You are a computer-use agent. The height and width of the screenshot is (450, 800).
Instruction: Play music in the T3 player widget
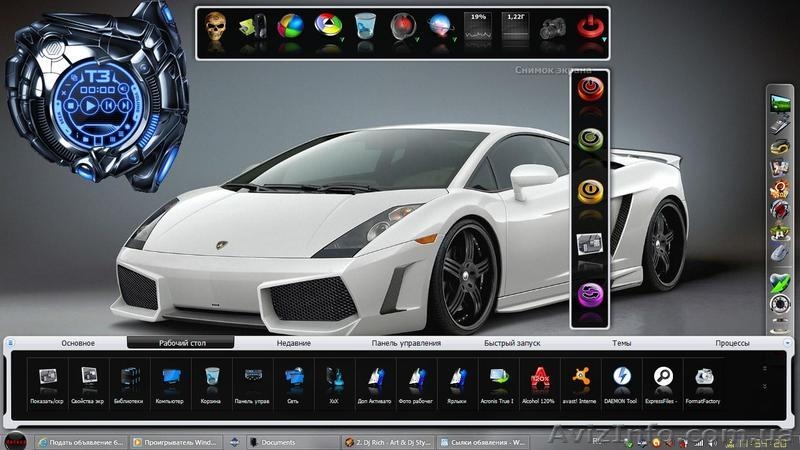tap(89, 106)
